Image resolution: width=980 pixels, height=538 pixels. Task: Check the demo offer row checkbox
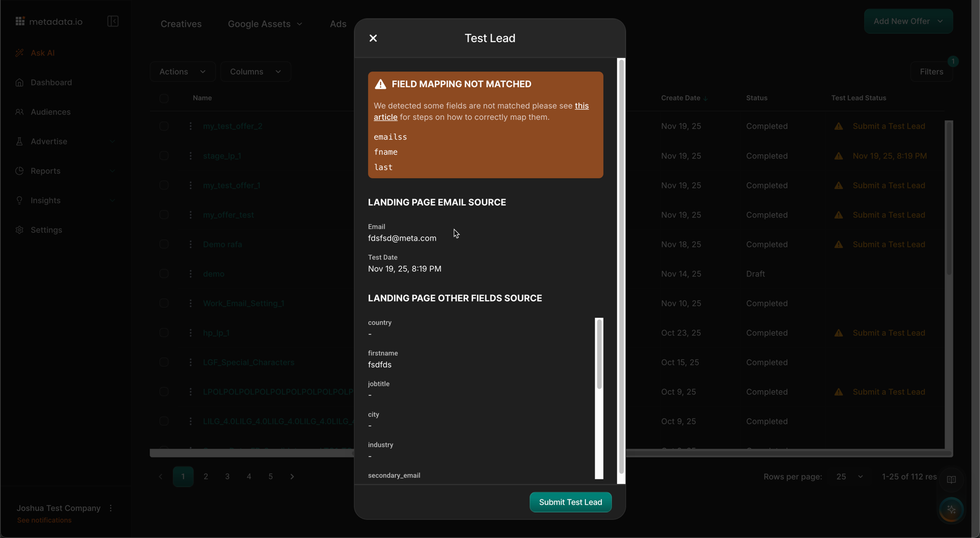tap(164, 274)
